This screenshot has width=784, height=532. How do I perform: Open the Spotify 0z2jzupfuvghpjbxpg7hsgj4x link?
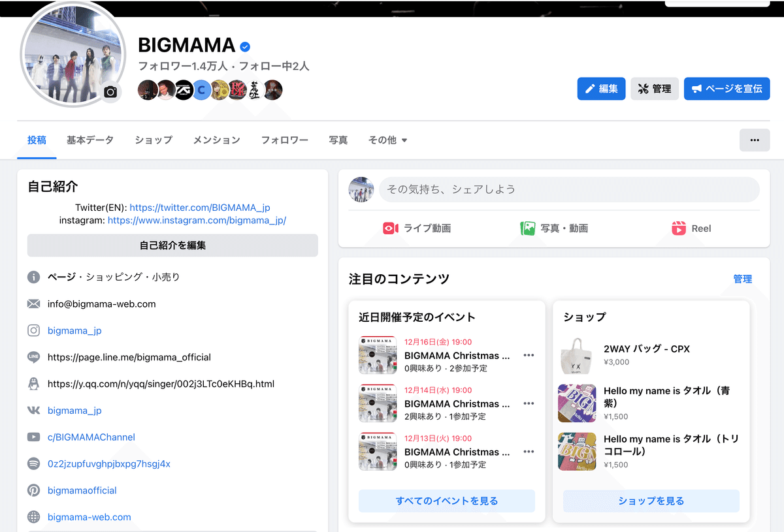click(x=109, y=464)
